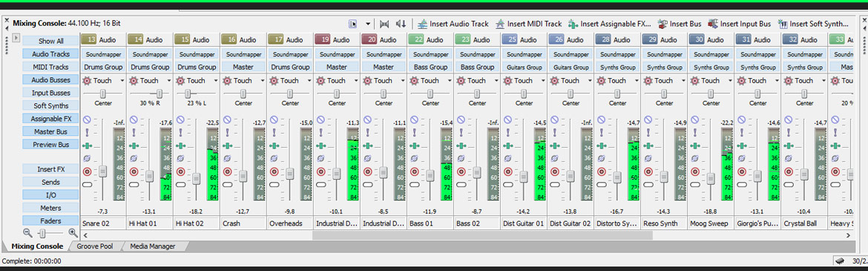The width and height of the screenshot is (868, 271).
Task: Toggle Master Bus visibility
Action: [51, 131]
